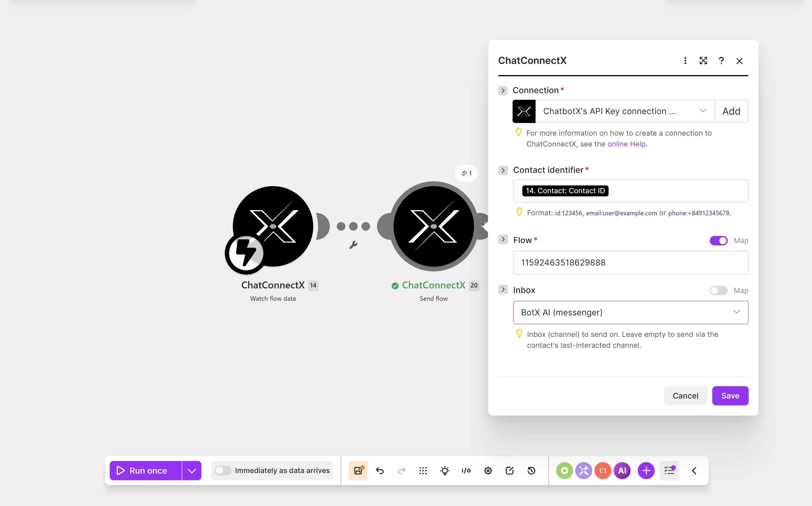Expand the Flow section chevron
The width and height of the screenshot is (812, 506).
[x=503, y=240]
